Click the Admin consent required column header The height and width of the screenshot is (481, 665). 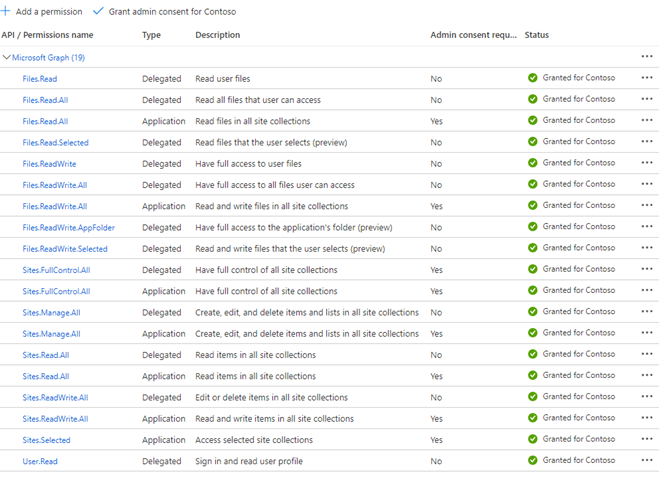(474, 35)
